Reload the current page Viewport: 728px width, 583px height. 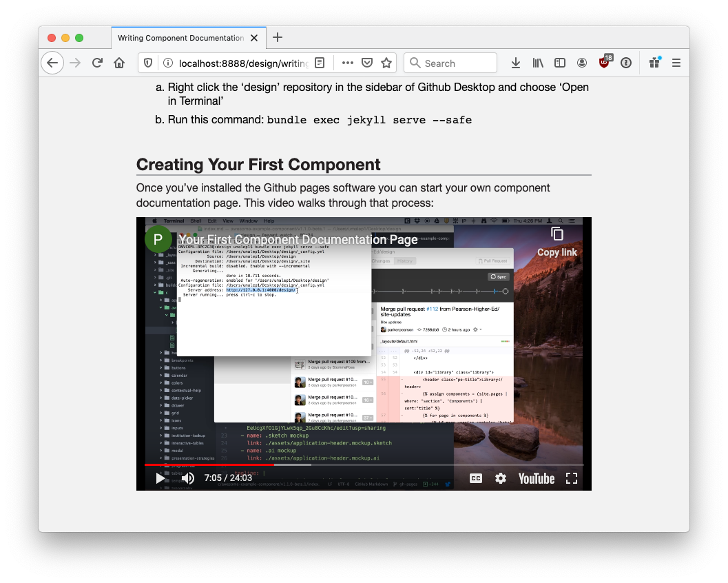pyautogui.click(x=97, y=63)
